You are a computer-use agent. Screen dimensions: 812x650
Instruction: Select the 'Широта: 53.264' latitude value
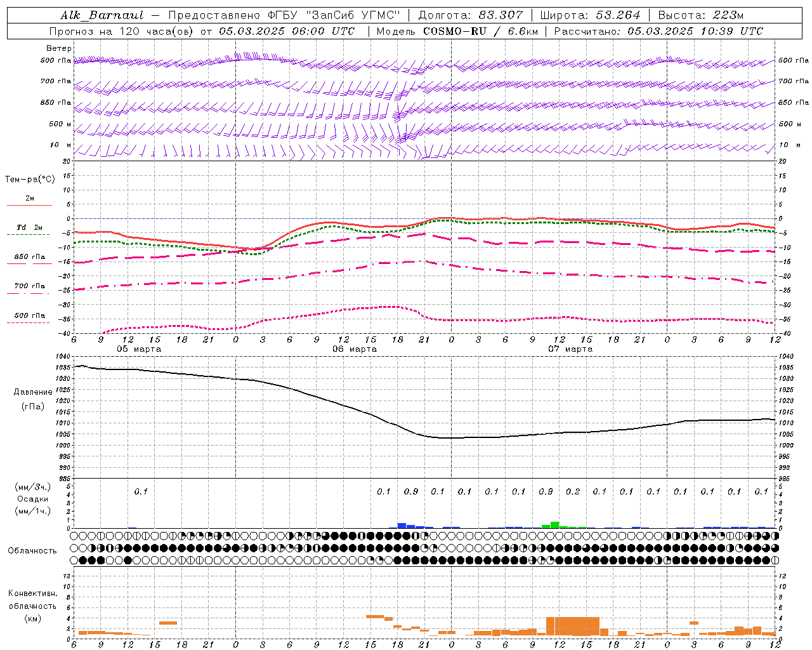590,15
